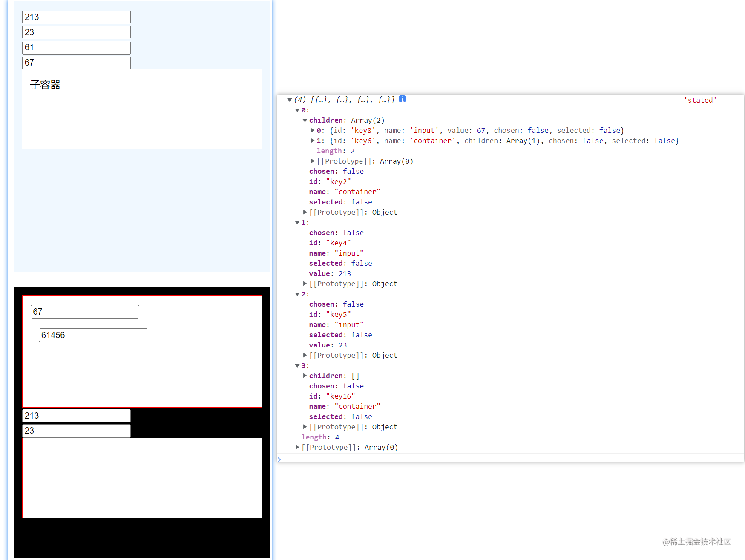
Task: Click the info icon beside array summary
Action: click(402, 99)
